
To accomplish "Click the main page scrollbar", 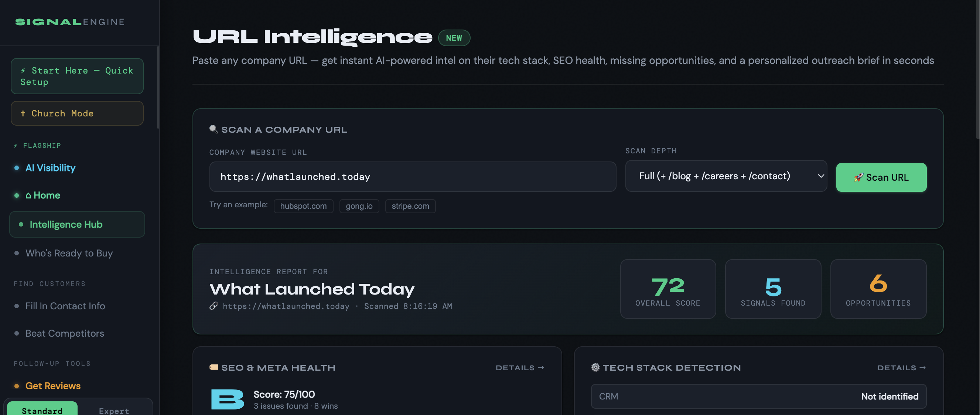I will (x=977, y=69).
